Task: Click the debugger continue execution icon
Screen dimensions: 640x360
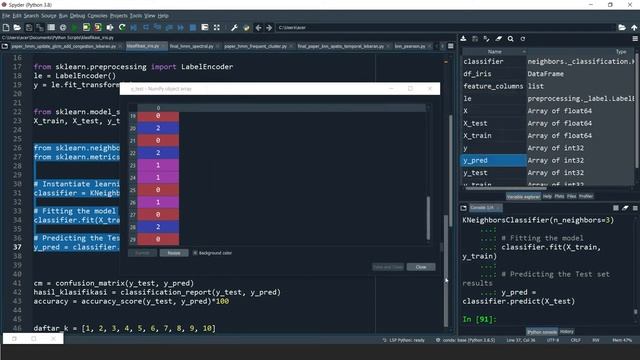Action: [x=181, y=27]
